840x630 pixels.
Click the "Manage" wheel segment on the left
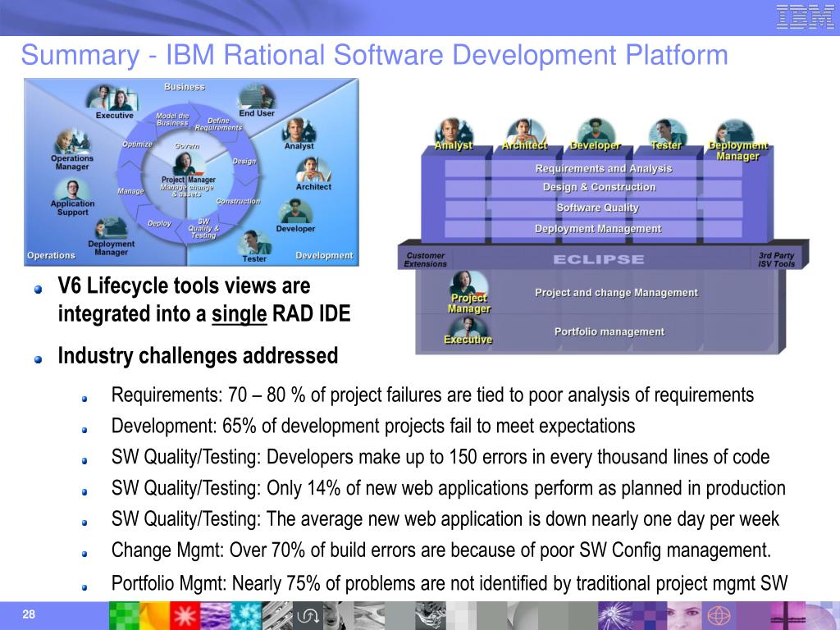130,191
